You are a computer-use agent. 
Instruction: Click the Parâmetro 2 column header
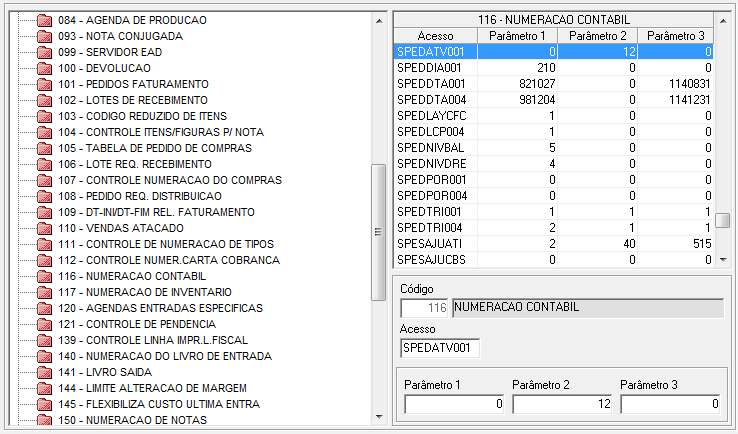[x=597, y=36]
